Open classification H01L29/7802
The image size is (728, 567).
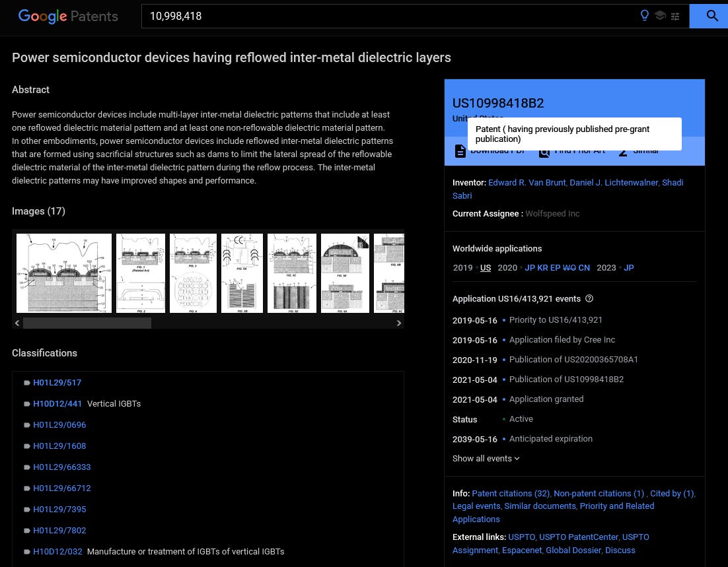(59, 531)
